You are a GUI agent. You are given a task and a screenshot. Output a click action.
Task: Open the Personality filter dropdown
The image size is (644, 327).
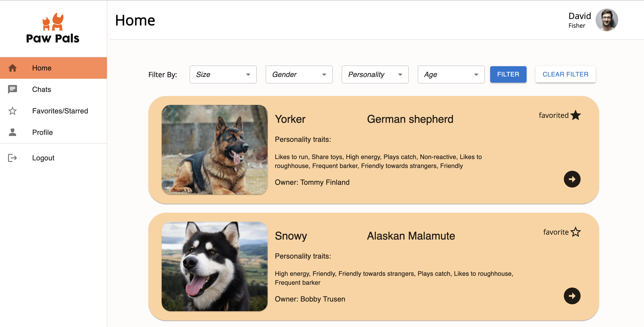[375, 74]
